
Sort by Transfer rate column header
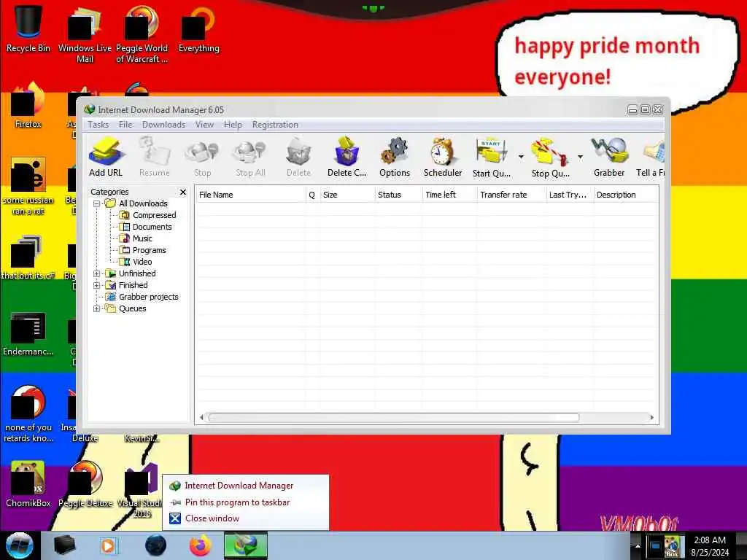511,195
